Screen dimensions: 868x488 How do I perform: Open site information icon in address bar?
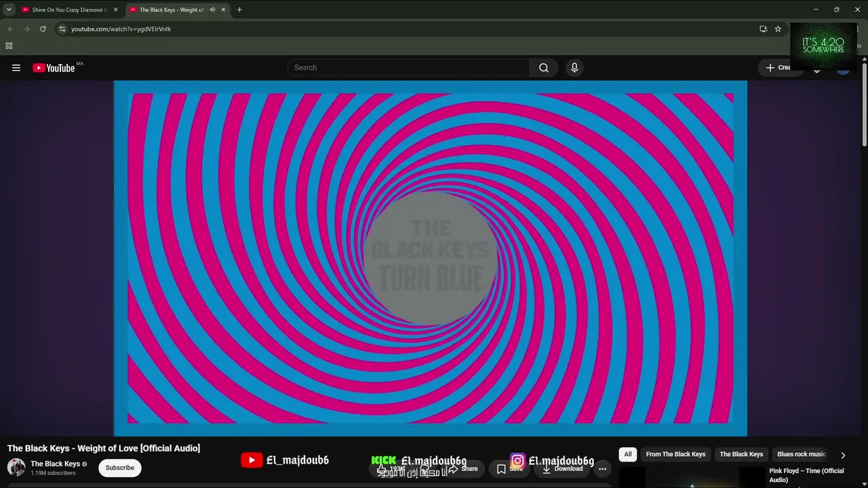62,29
